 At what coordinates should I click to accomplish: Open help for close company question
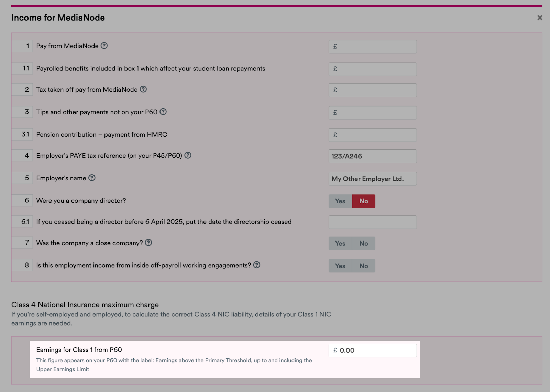point(148,243)
